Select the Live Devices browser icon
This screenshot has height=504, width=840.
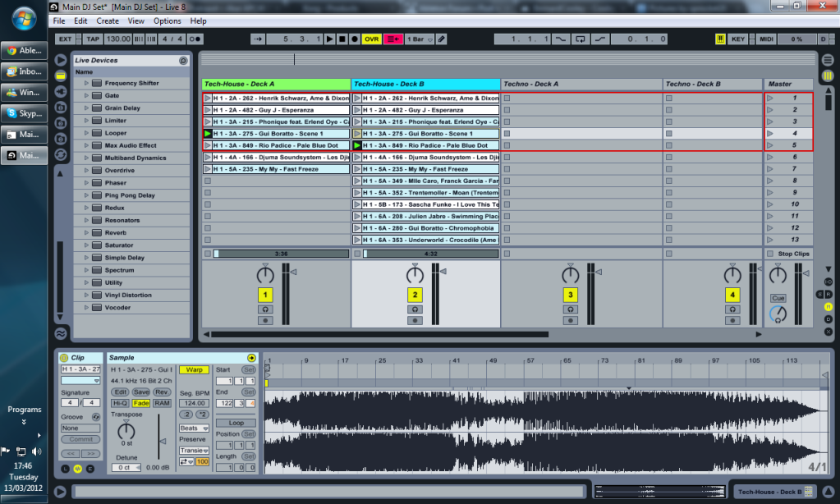pyautogui.click(x=61, y=76)
